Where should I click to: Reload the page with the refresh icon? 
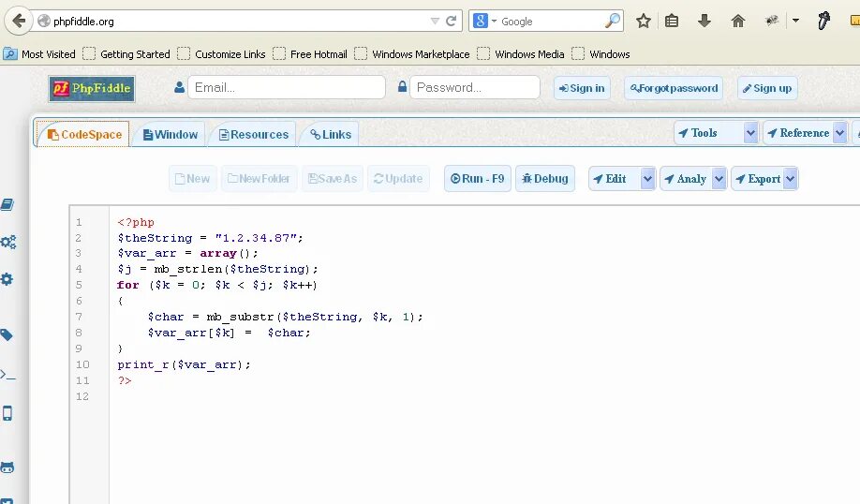tap(451, 22)
